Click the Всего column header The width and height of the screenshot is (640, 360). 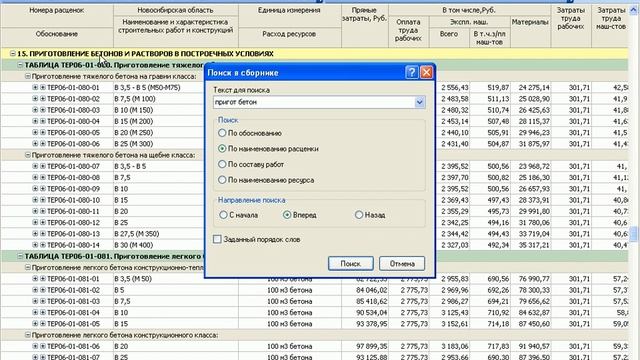click(449, 34)
